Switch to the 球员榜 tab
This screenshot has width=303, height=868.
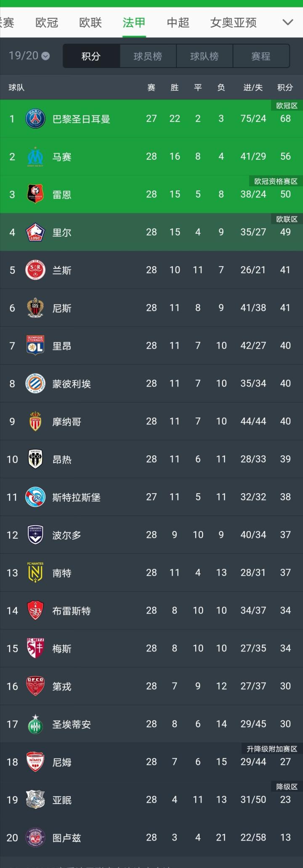pos(148,56)
